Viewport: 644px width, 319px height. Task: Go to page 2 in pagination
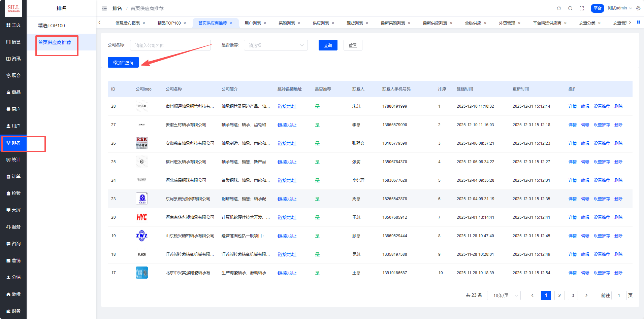pyautogui.click(x=559, y=295)
